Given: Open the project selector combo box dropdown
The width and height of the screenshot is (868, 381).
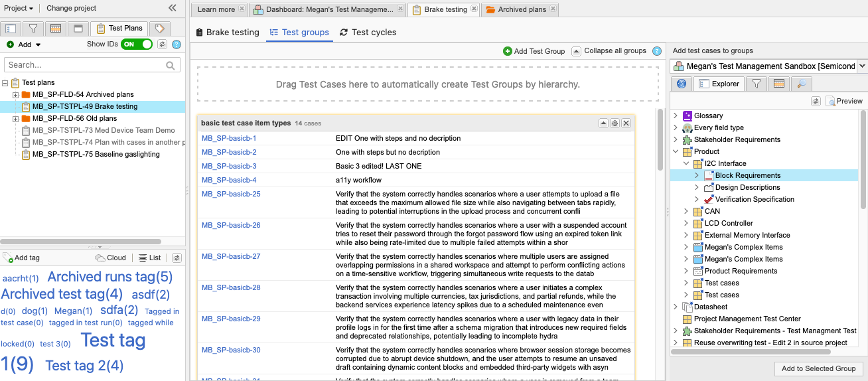Looking at the screenshot, I should click(x=862, y=66).
